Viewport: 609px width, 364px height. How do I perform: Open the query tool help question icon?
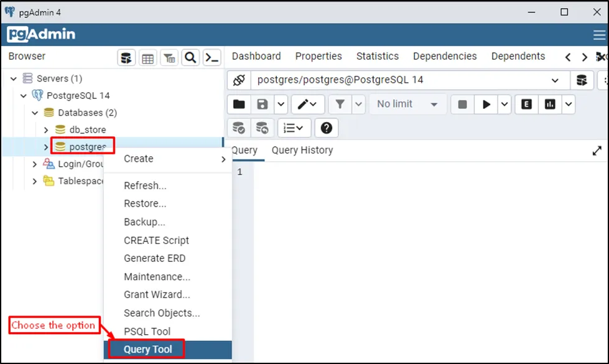[326, 128]
